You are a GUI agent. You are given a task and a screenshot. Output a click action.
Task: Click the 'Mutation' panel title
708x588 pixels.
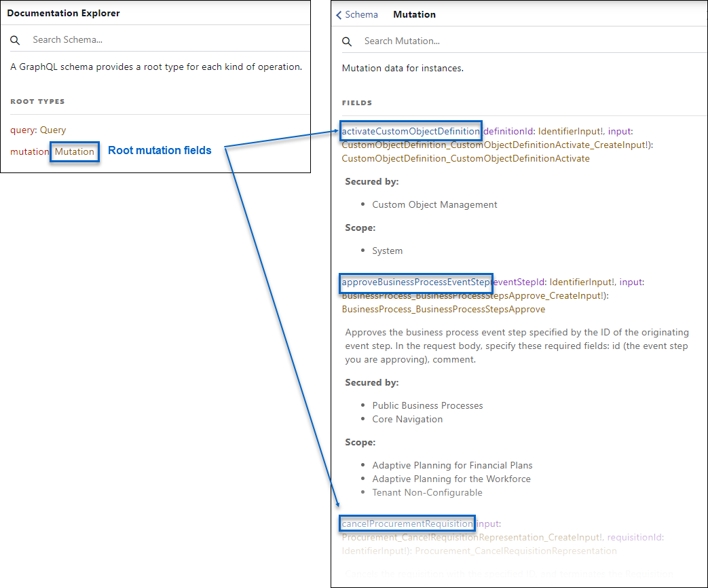tap(414, 14)
